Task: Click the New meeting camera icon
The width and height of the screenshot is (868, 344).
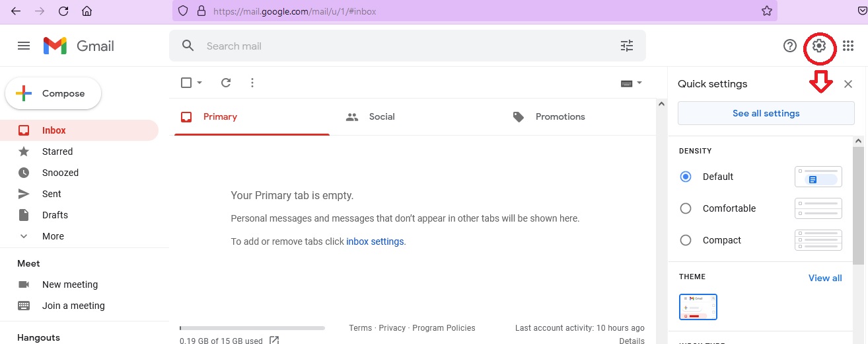Action: click(x=24, y=284)
